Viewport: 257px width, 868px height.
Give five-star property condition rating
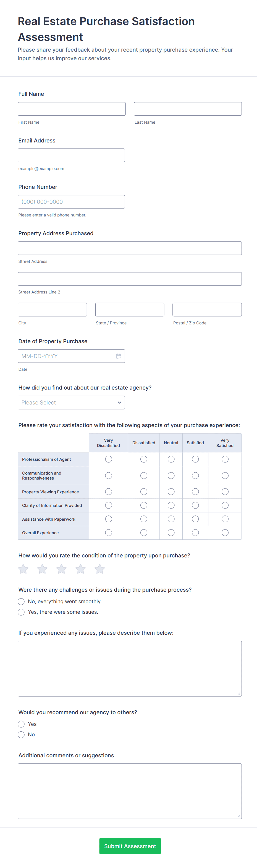click(99, 569)
